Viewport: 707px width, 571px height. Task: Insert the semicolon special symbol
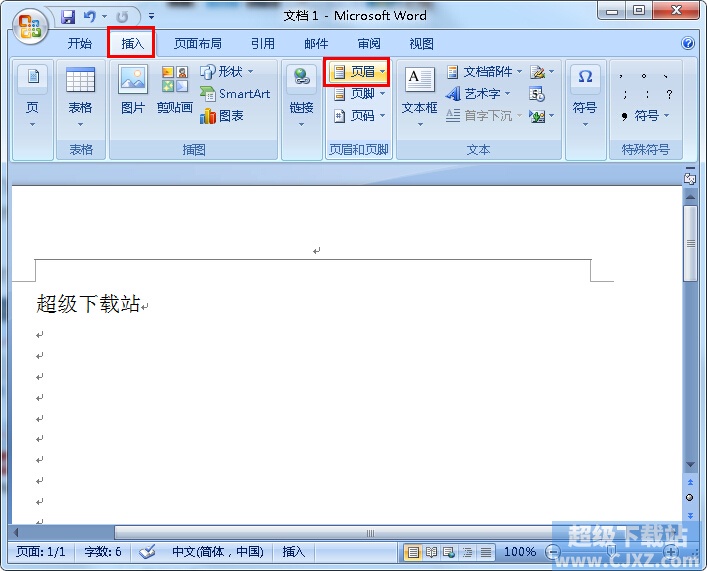tap(625, 94)
